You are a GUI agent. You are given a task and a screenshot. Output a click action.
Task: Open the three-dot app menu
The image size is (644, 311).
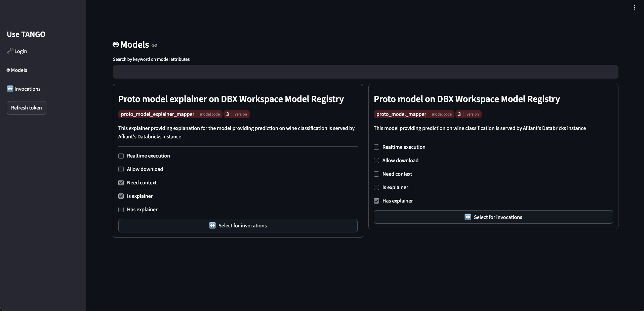point(634,7)
